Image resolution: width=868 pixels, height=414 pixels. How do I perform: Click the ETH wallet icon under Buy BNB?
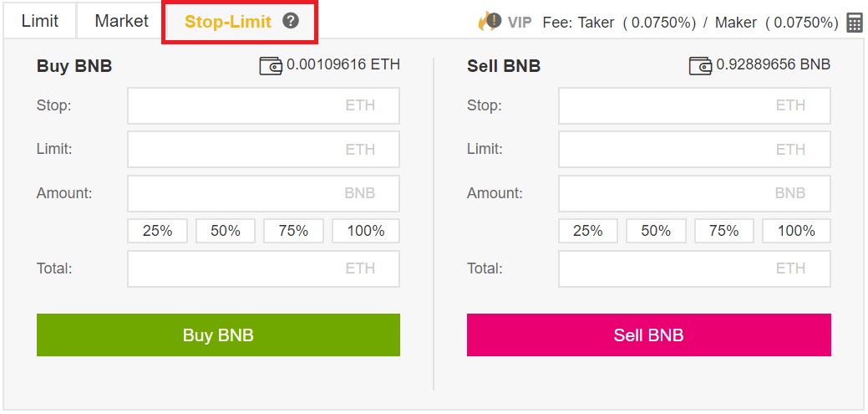271,66
